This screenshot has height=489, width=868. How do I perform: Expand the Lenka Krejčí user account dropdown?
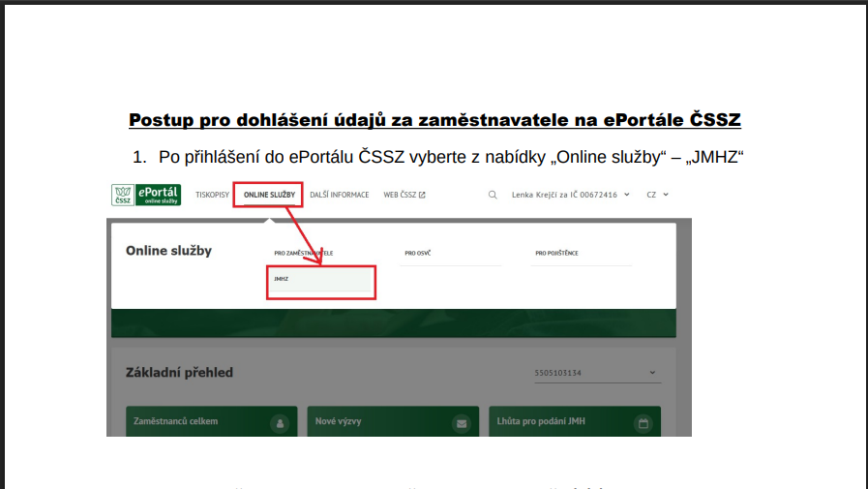pos(570,195)
